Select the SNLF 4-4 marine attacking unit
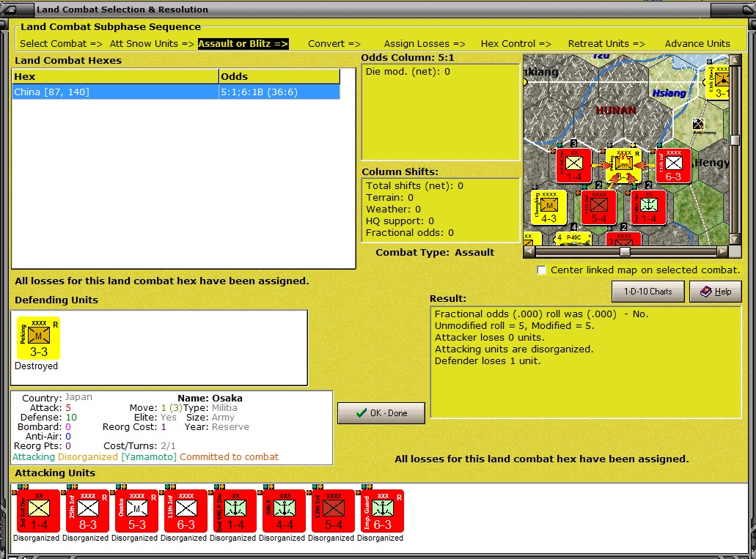Image resolution: width=756 pixels, height=559 pixels. click(284, 511)
